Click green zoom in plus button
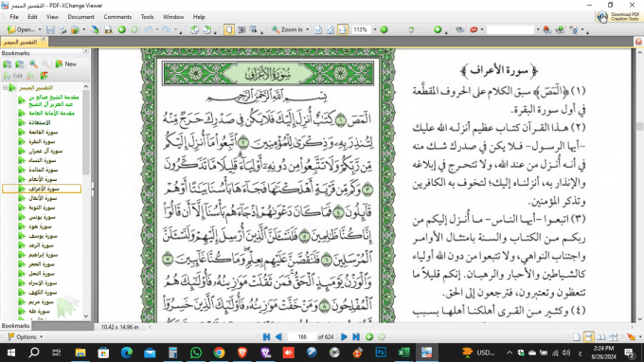Screen dimensions: 644x362 438,29
